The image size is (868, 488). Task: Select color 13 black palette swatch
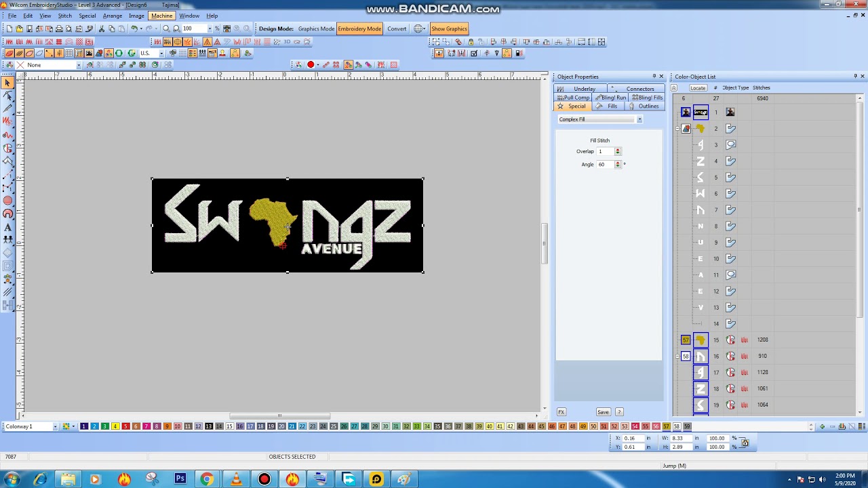[x=209, y=426]
